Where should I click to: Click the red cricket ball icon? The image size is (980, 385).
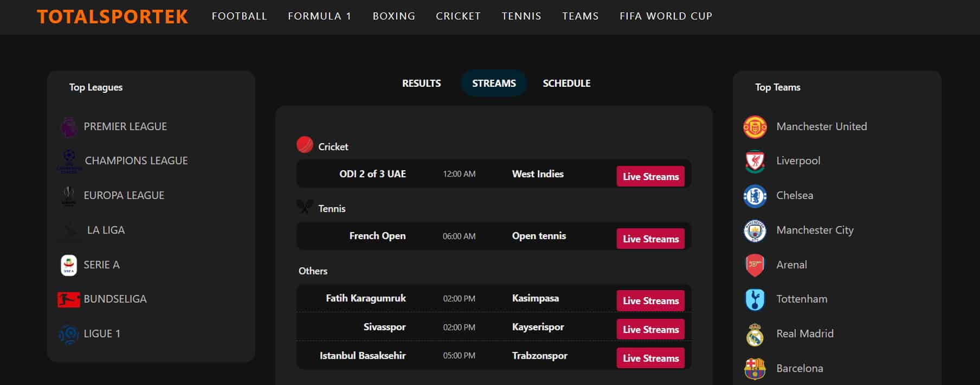coord(305,145)
